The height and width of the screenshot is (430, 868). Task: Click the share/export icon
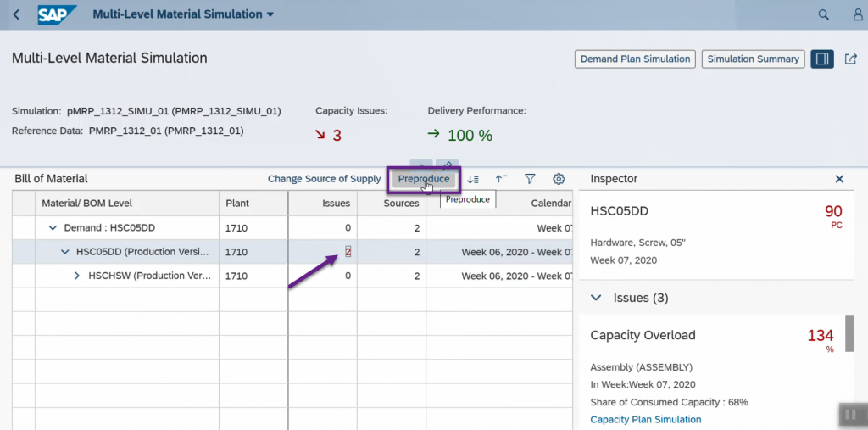[851, 59]
